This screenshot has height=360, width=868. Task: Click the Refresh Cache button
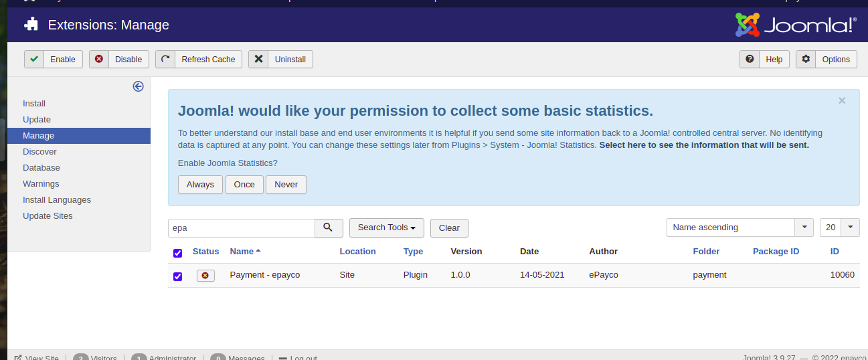pyautogui.click(x=199, y=60)
